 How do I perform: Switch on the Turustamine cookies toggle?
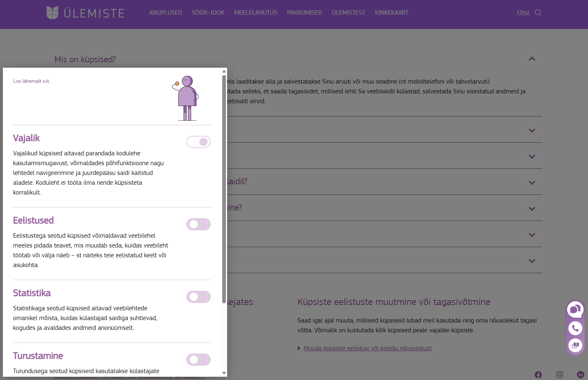pos(199,360)
